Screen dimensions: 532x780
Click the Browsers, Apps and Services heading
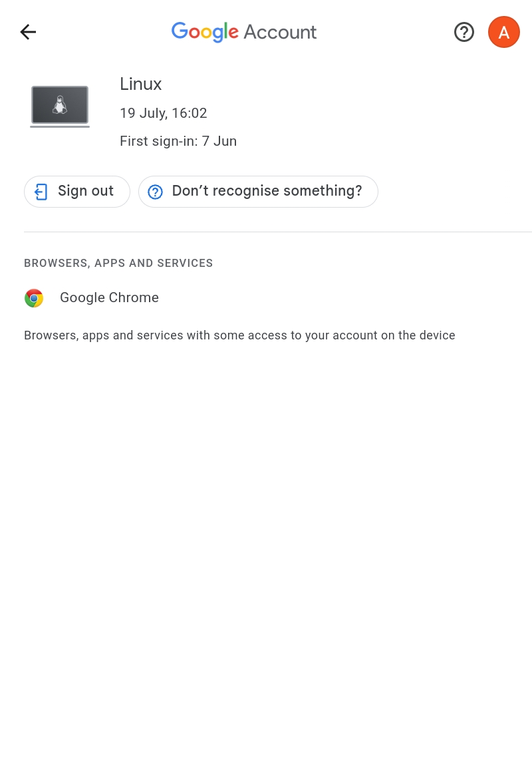[x=118, y=263]
